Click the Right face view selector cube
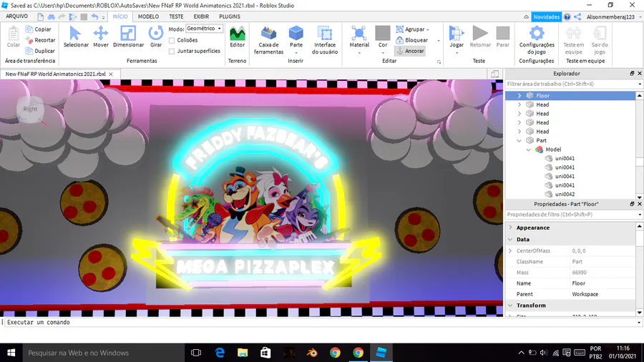The image size is (644, 362). (30, 109)
